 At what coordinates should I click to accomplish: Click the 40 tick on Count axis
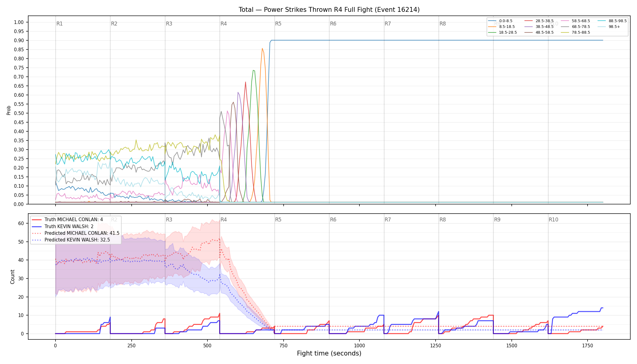21,260
